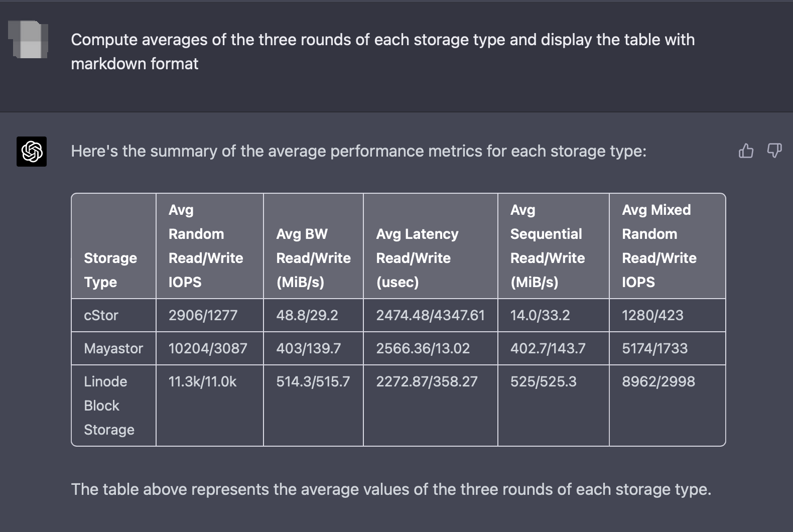Click the summary intro sentence
Image resolution: width=793 pixels, height=532 pixels.
click(359, 151)
